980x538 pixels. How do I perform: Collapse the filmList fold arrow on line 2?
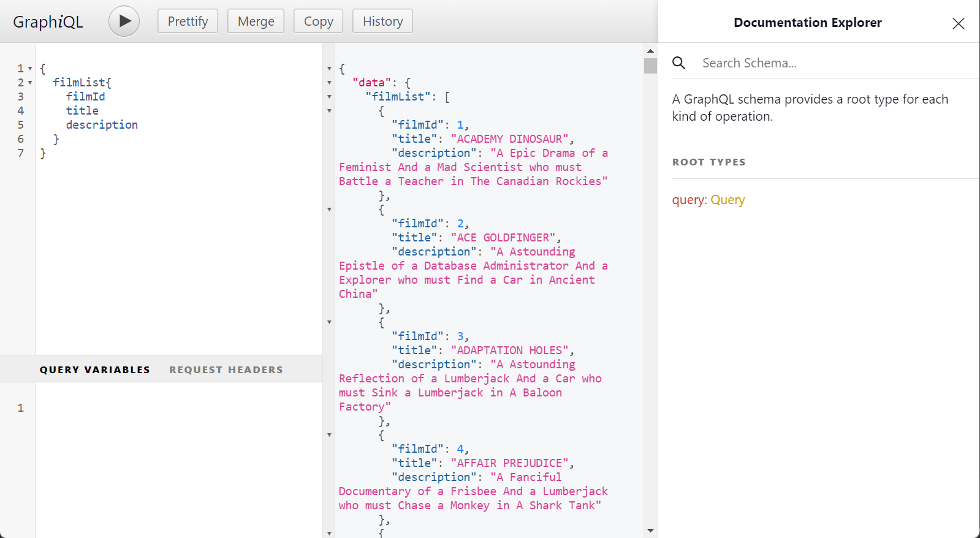pos(30,83)
